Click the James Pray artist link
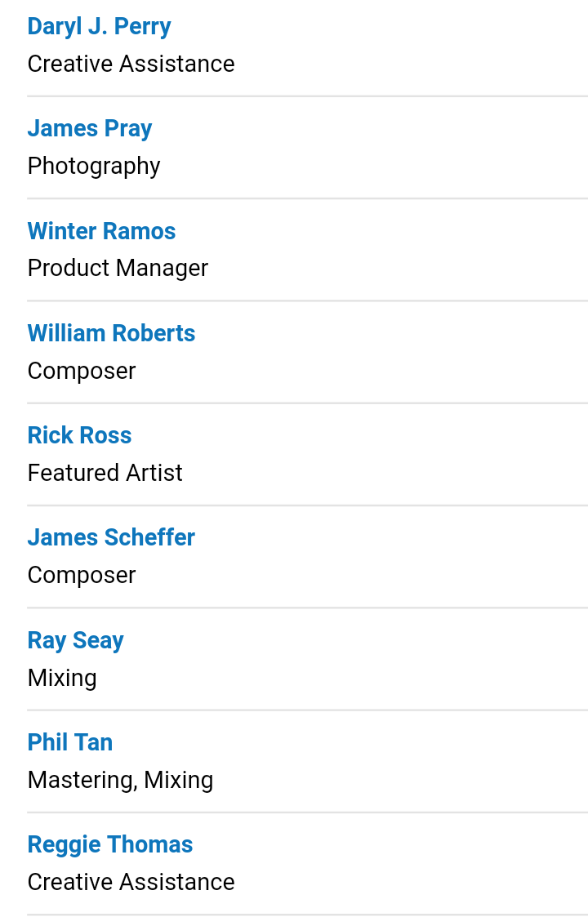 [90, 128]
